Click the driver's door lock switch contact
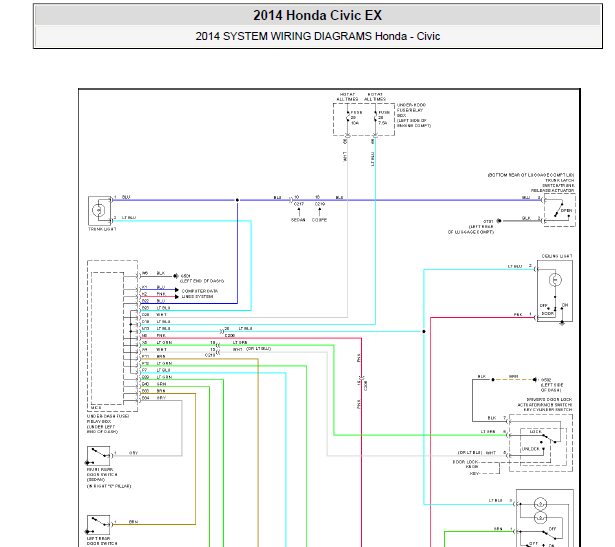The width and height of the screenshot is (615, 547). (549, 439)
